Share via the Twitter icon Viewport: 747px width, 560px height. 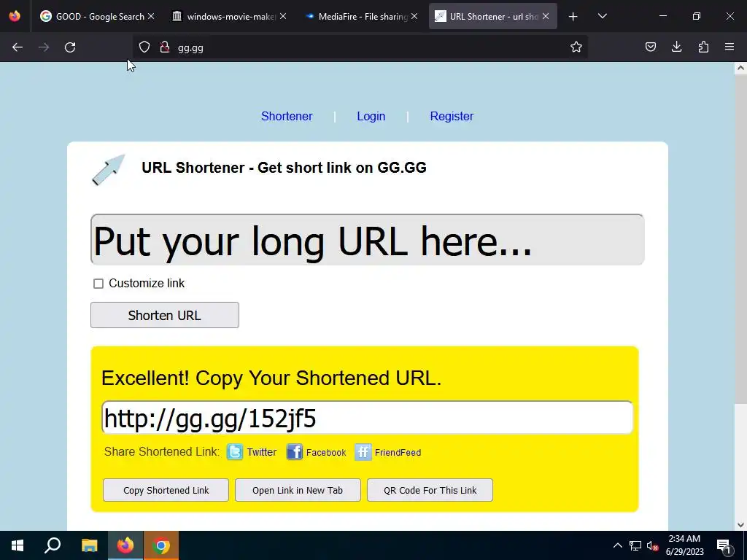pos(234,451)
